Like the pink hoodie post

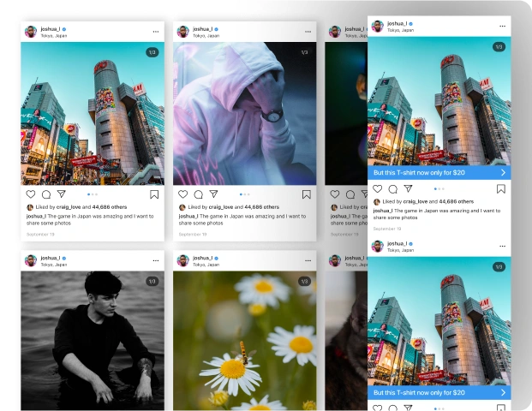[x=182, y=194]
